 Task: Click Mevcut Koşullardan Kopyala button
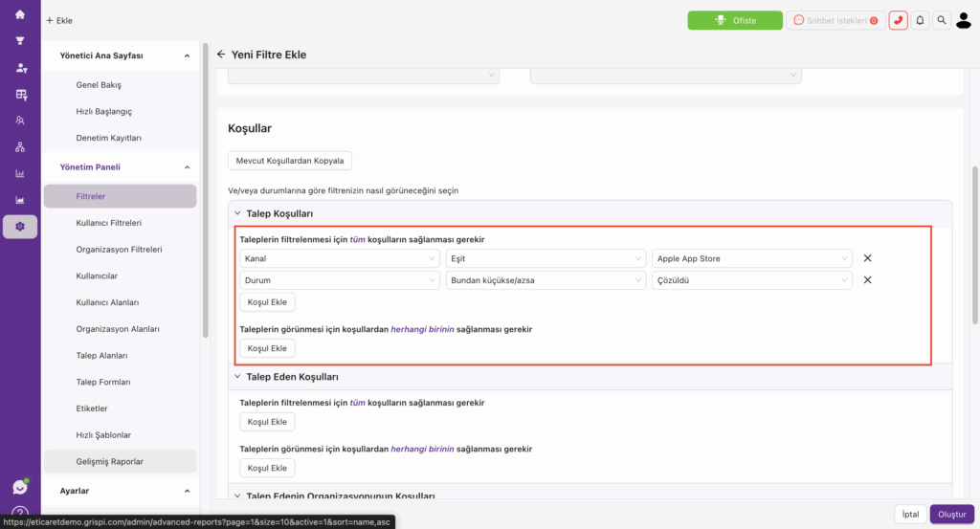tap(290, 161)
